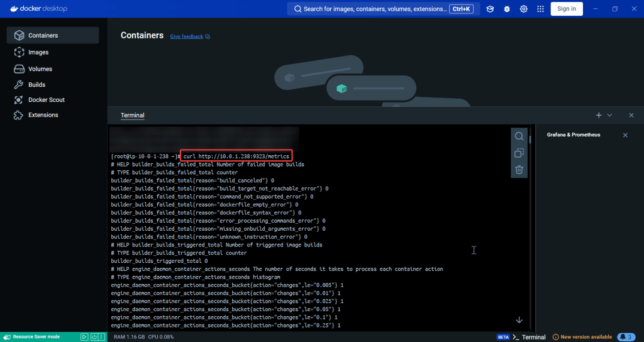Viewport: 644px width, 342px height.
Task: Open Docker Desktop settings gear
Action: [x=523, y=9]
